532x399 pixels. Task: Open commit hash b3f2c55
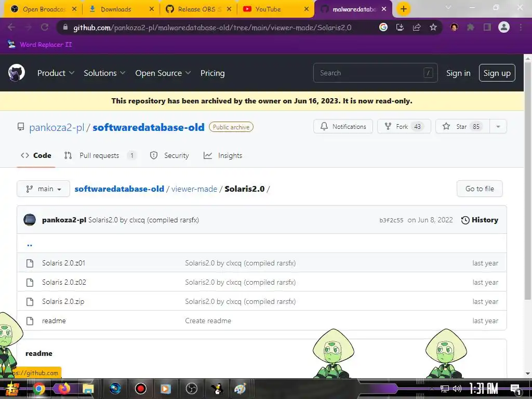point(391,220)
